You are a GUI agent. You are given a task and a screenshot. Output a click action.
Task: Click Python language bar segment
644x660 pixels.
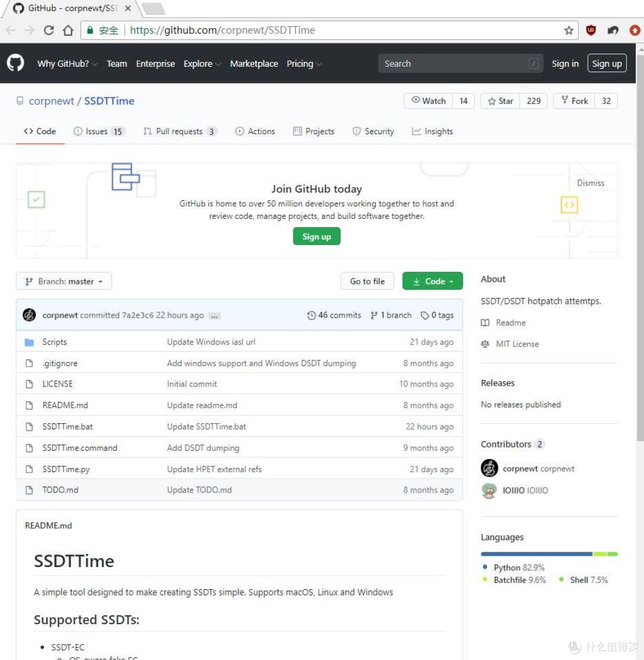(536, 554)
